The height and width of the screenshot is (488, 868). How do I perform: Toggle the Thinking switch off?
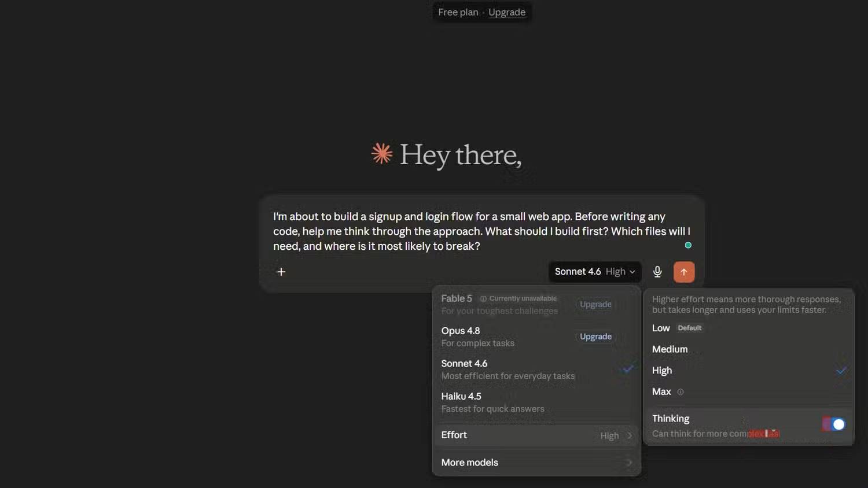(x=834, y=424)
